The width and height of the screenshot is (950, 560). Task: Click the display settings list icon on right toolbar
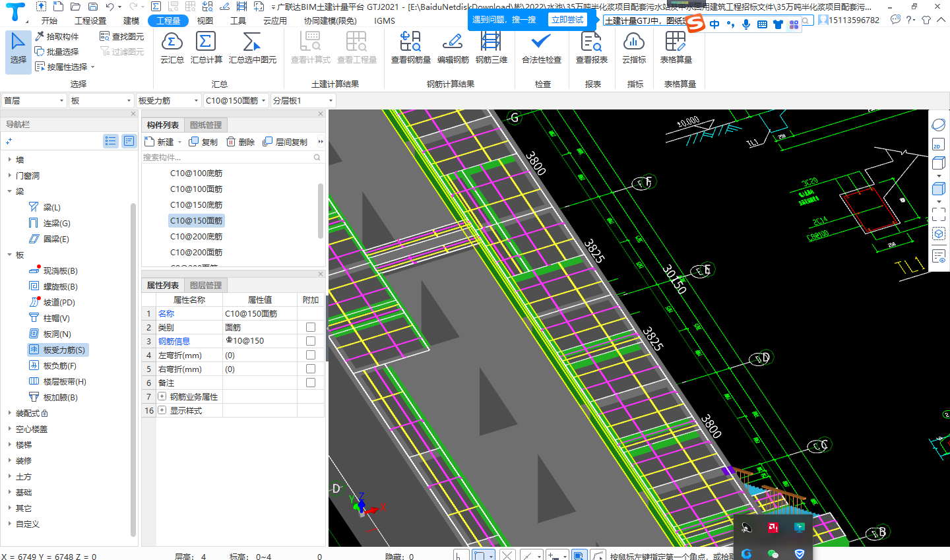click(x=938, y=256)
